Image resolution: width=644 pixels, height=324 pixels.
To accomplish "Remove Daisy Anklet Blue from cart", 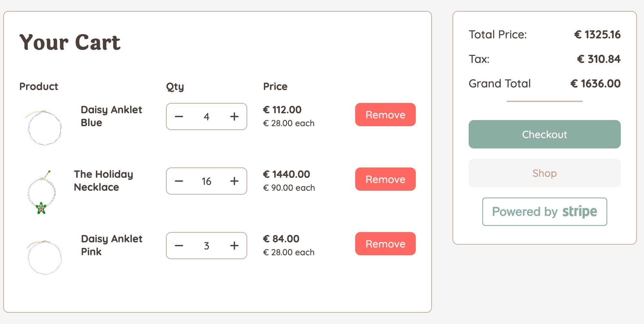I will [385, 115].
